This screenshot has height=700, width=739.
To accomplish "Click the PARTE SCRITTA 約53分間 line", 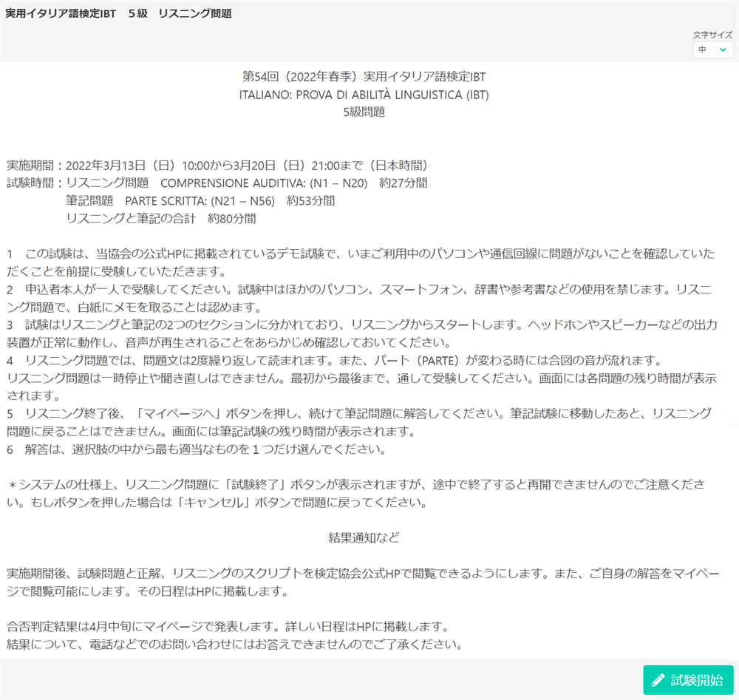I will [x=200, y=201].
